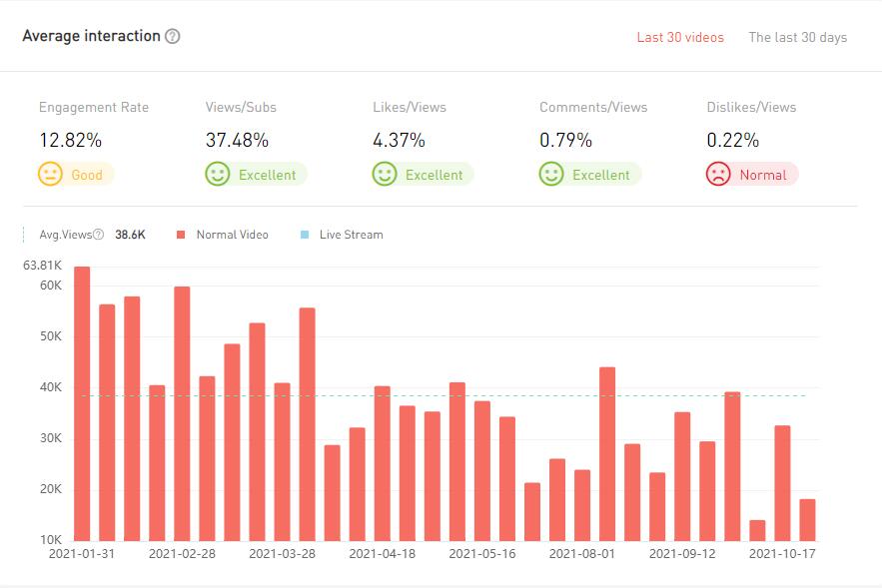Click the Good rating badge for Engagement Rate
882x588 pixels.
pos(86,175)
